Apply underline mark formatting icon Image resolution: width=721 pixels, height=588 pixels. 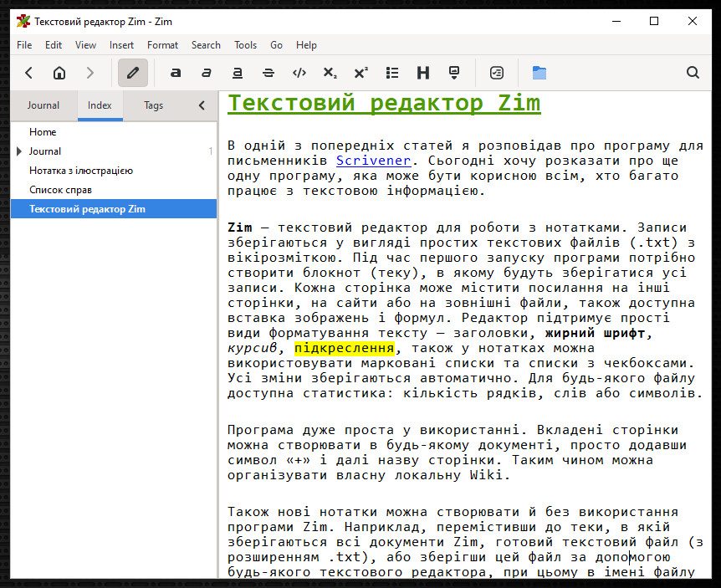(x=238, y=73)
